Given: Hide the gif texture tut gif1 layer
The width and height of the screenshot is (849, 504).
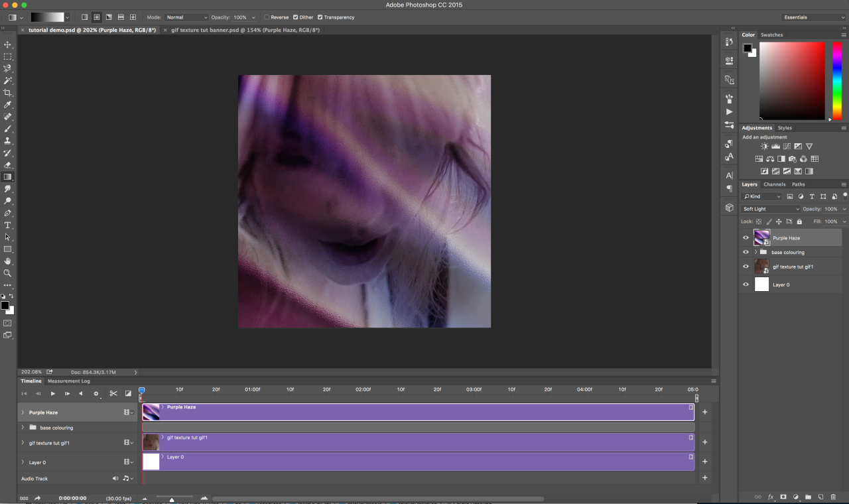Looking at the screenshot, I should click(x=746, y=267).
